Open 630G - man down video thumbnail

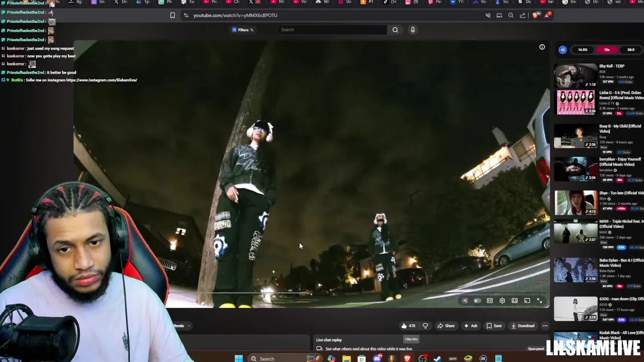(576, 309)
